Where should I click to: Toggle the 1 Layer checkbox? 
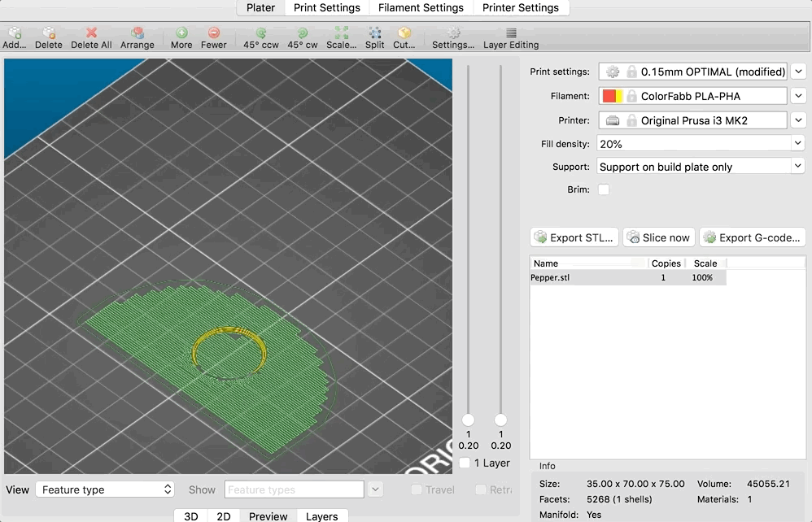pyautogui.click(x=465, y=463)
